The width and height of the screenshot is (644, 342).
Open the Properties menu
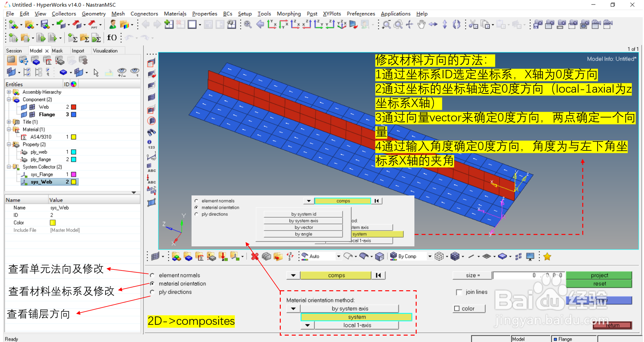pos(204,14)
